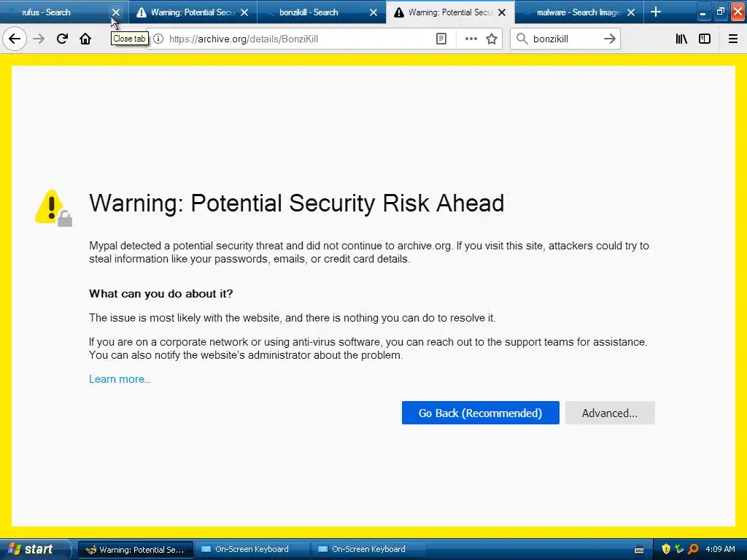Minimize the browser window
The width and height of the screenshot is (747, 560).
703,12
